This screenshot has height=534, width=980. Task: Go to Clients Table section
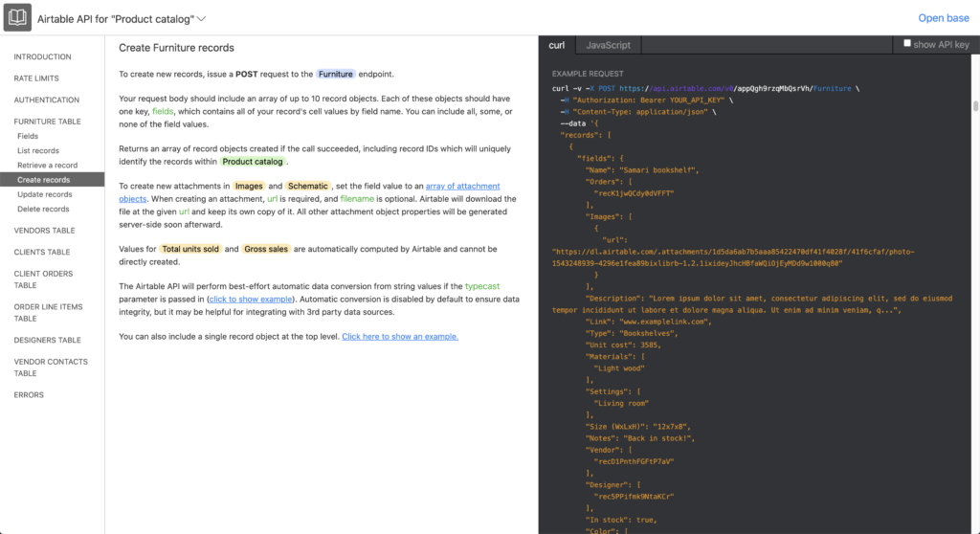pos(42,252)
